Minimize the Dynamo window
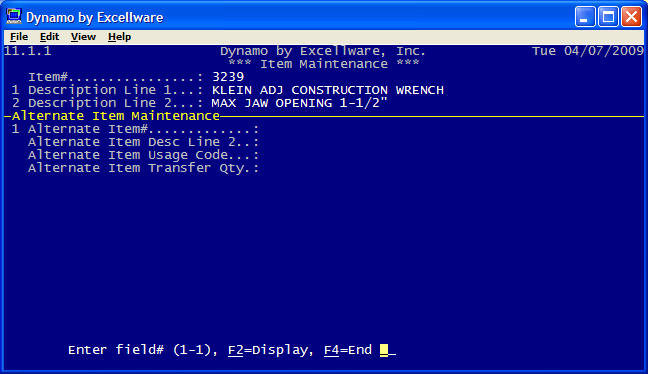 tap(585, 17)
